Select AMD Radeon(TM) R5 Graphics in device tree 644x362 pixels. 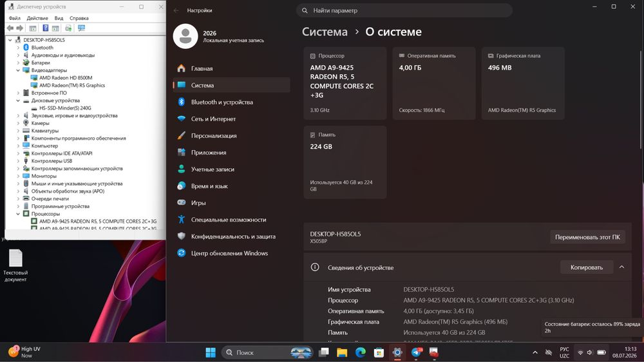click(x=72, y=86)
